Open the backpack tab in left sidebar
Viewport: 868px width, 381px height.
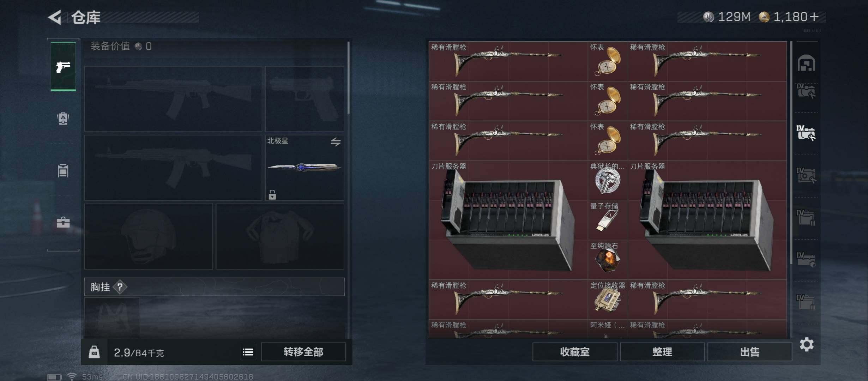coord(63,118)
